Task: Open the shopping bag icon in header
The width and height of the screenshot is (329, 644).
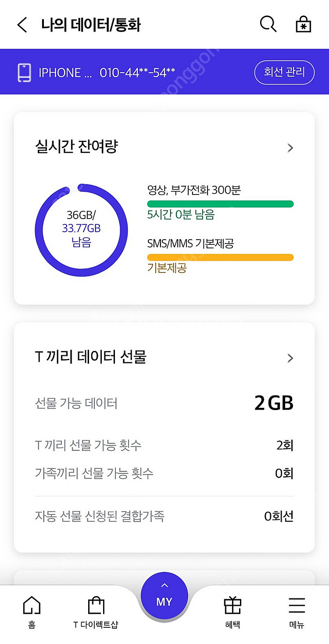Action: [x=303, y=25]
